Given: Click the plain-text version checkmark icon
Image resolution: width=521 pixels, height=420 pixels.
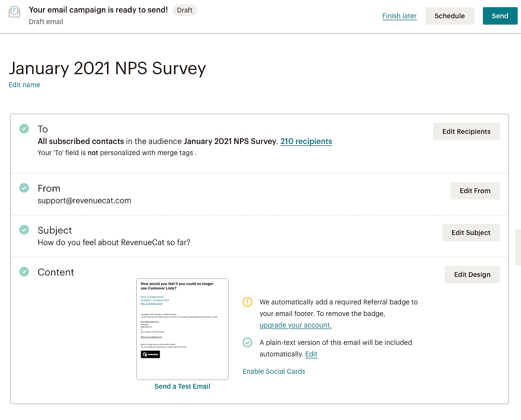Looking at the screenshot, I should coord(248,342).
